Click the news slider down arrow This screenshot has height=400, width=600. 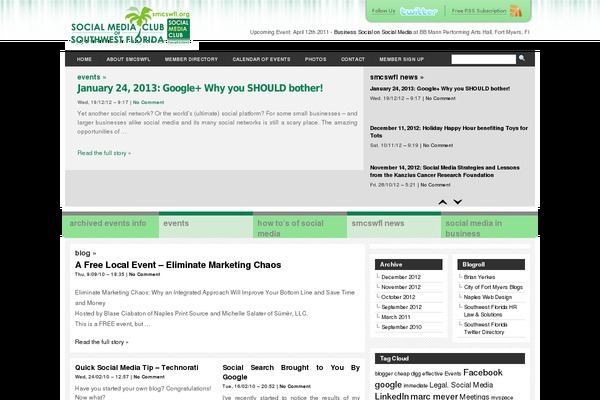pyautogui.click(x=458, y=202)
